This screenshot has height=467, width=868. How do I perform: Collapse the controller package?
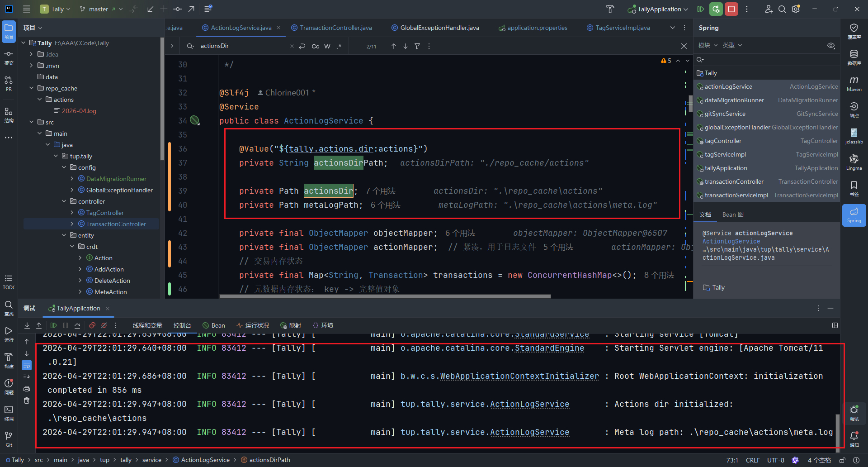pyautogui.click(x=64, y=201)
